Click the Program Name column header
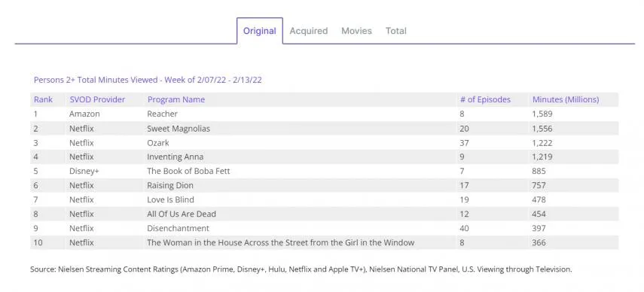 176,99
